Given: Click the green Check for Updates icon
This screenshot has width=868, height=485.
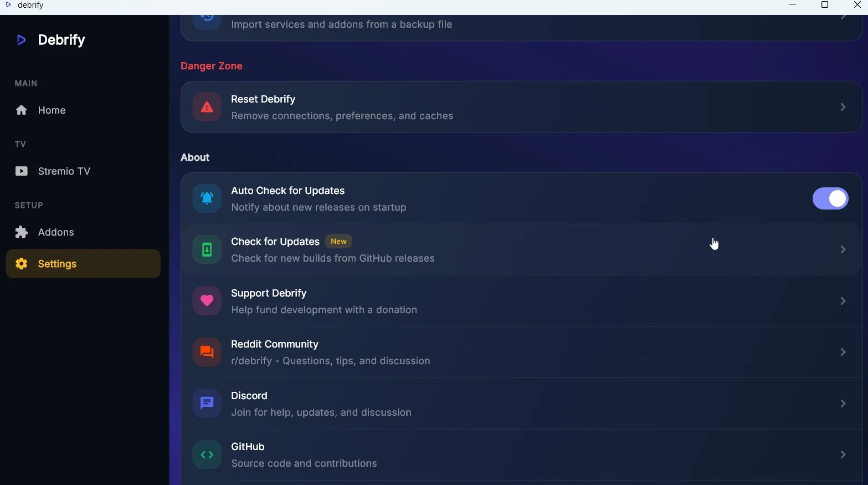Looking at the screenshot, I should click(207, 250).
